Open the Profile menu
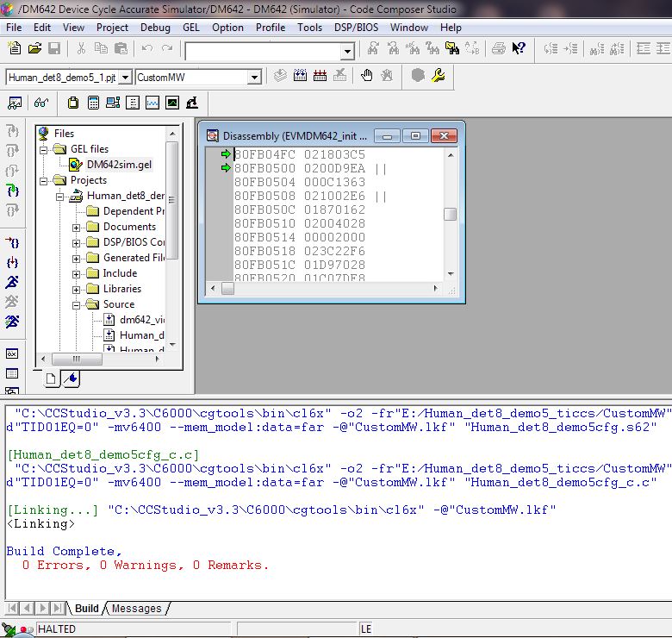 271,28
